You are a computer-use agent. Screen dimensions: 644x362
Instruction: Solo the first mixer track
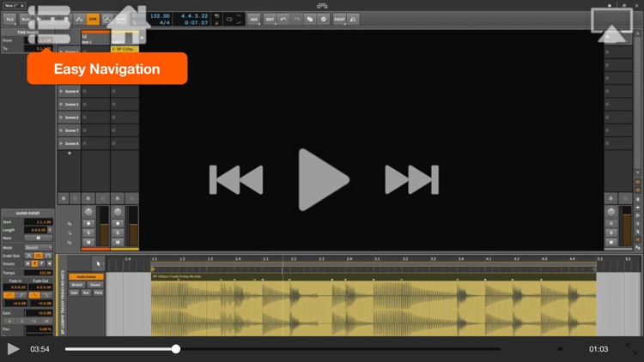click(88, 232)
